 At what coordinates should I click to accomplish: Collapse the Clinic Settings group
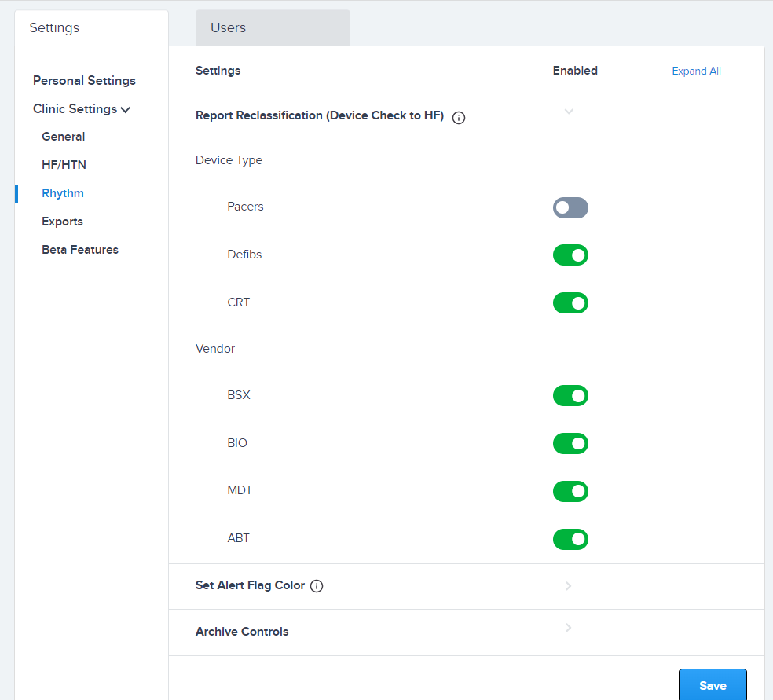tap(81, 108)
